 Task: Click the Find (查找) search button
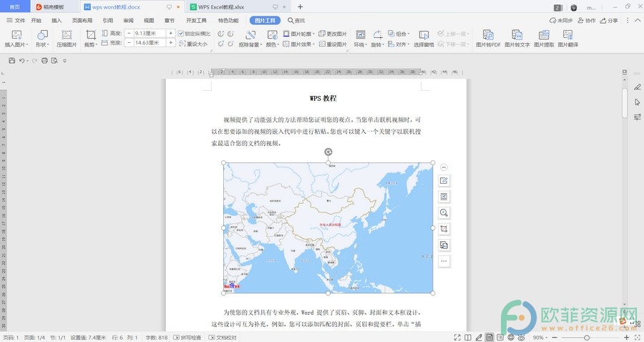tap(296, 20)
